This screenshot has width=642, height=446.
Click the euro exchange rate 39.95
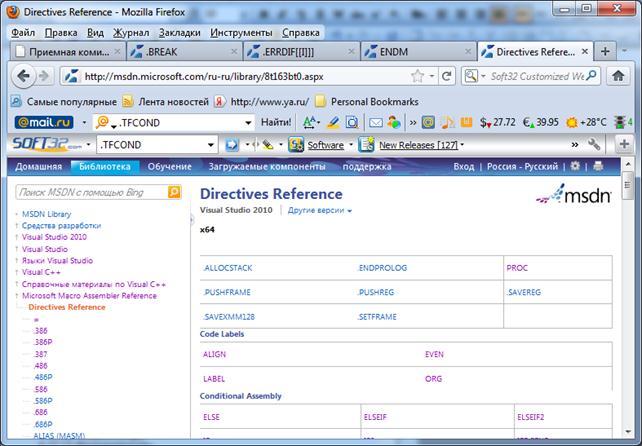pyautogui.click(x=541, y=122)
